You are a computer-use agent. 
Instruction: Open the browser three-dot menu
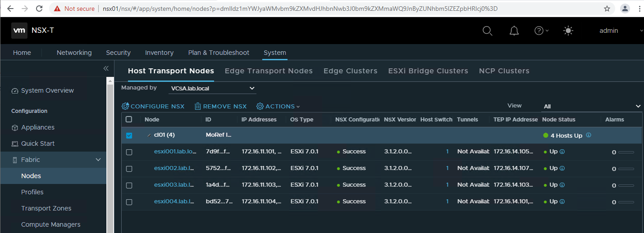coord(640,9)
